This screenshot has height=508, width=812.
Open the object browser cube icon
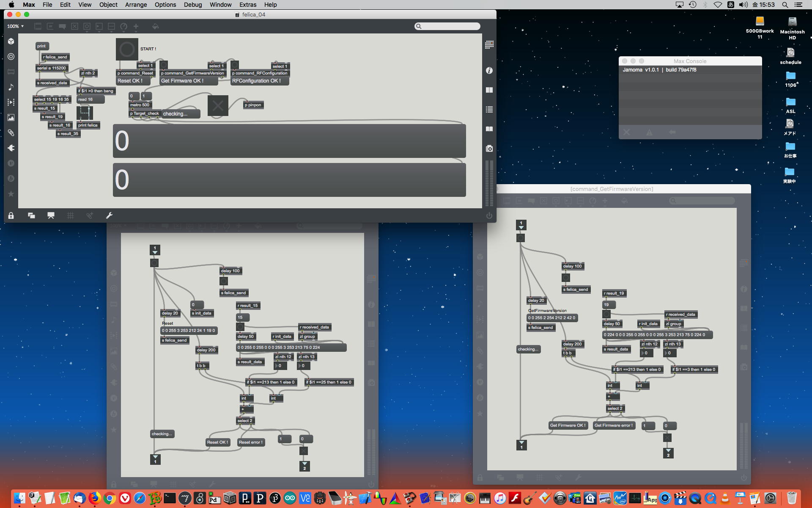11,41
